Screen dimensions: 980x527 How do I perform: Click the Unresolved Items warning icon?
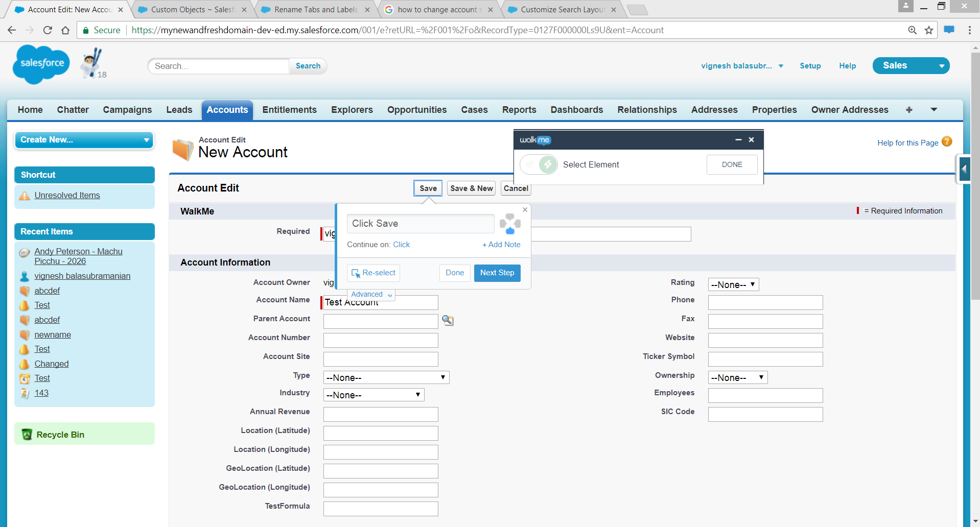tap(25, 196)
